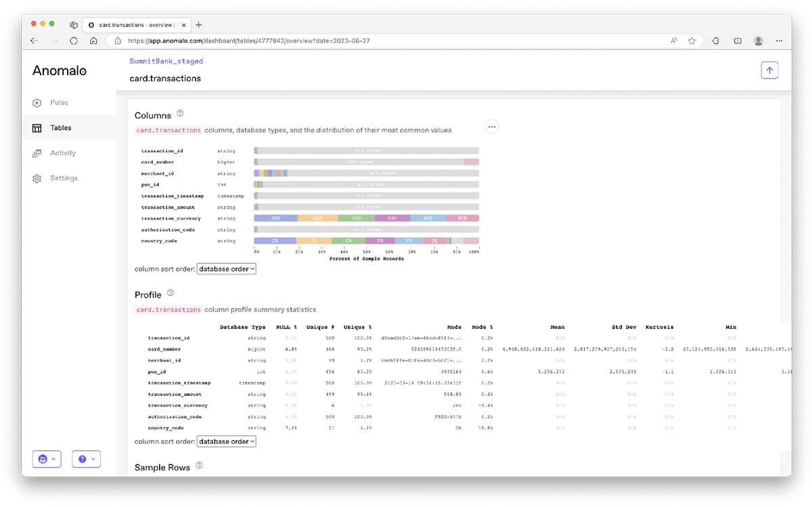
Task: Open the SummitBank_staged link
Action: click(166, 61)
